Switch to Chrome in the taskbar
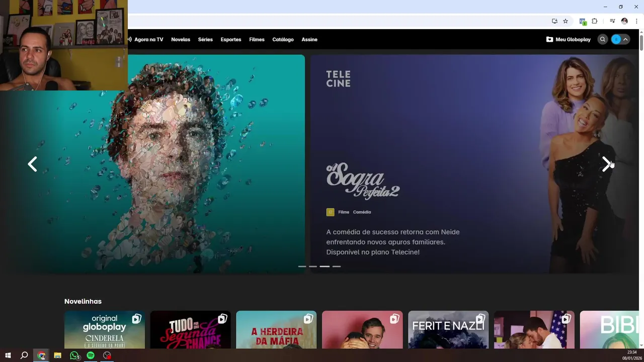Viewport: 644px width, 362px height. click(x=41, y=355)
